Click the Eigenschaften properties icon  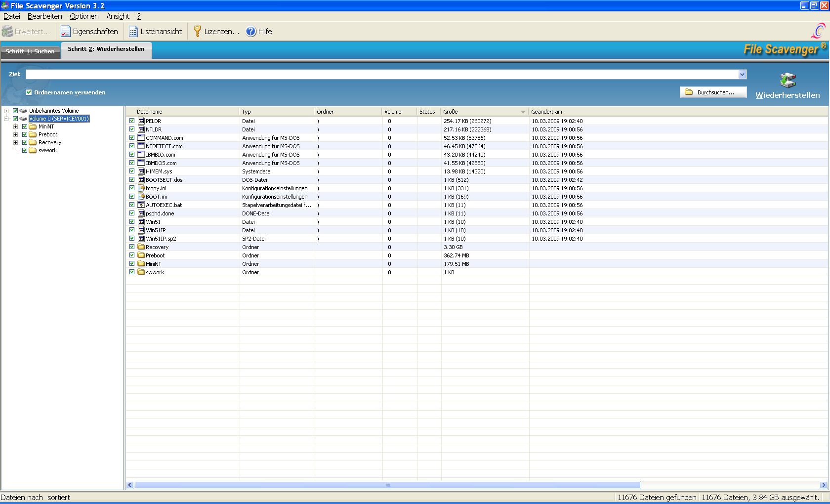[66, 32]
